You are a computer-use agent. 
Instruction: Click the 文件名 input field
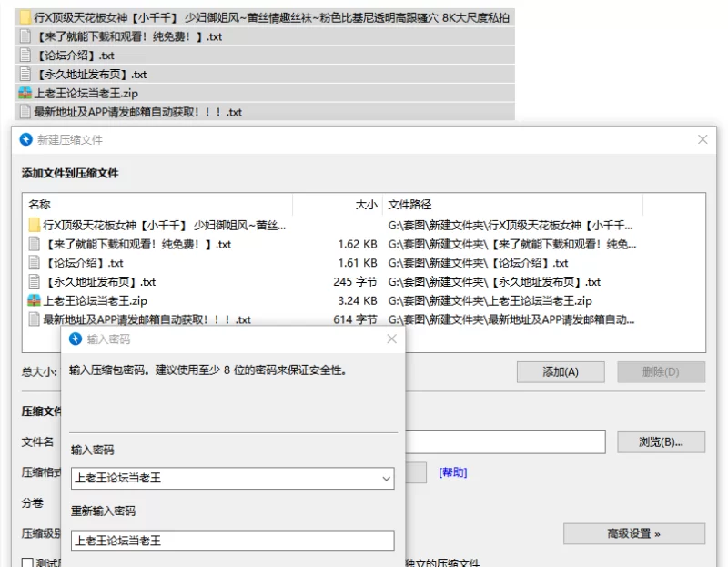tap(505, 442)
